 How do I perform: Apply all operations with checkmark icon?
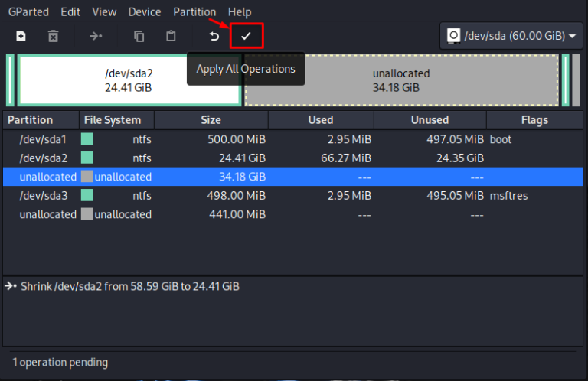point(247,36)
